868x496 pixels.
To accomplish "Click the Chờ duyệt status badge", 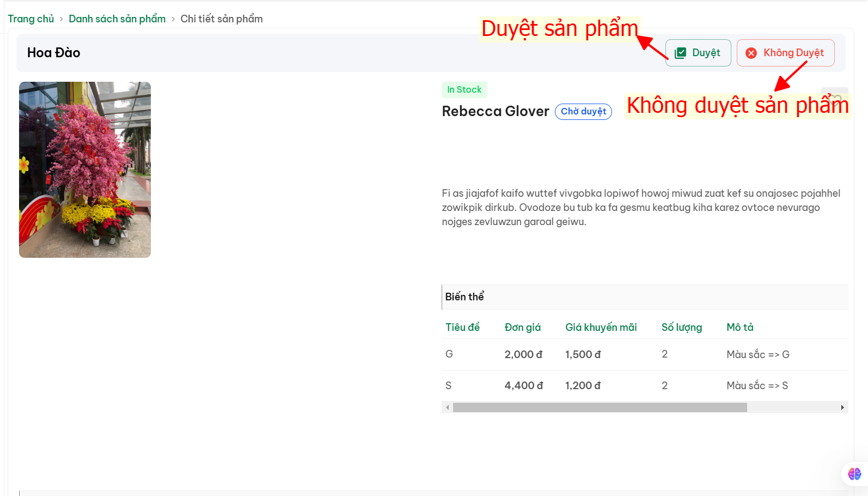I will coord(583,112).
